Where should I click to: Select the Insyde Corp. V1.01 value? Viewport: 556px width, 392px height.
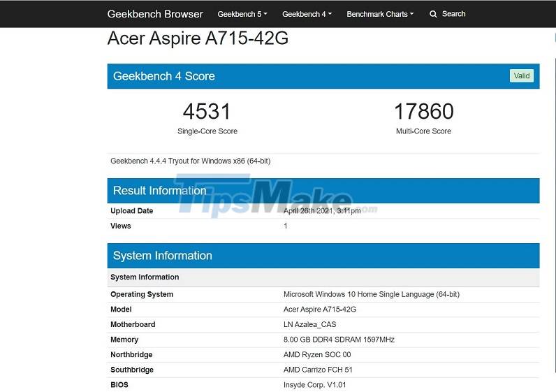[x=314, y=384]
